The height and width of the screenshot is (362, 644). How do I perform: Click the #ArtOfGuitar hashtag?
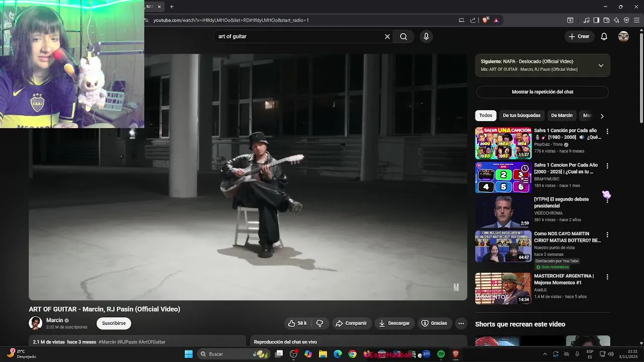[x=152, y=342]
